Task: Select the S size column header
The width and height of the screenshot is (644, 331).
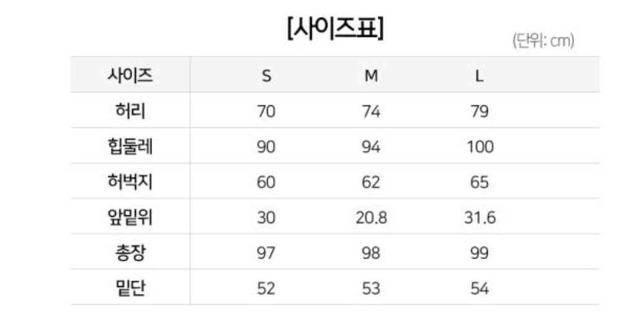Action: pyautogui.click(x=267, y=76)
